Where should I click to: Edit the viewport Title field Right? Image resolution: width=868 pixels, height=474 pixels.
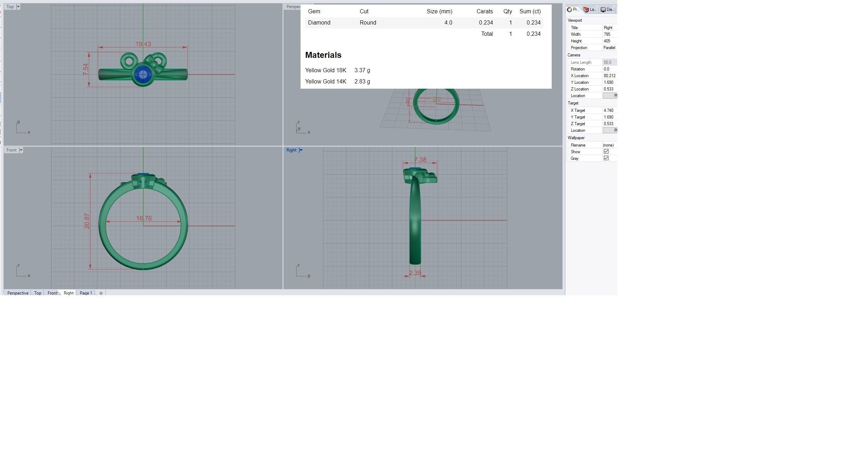609,28
